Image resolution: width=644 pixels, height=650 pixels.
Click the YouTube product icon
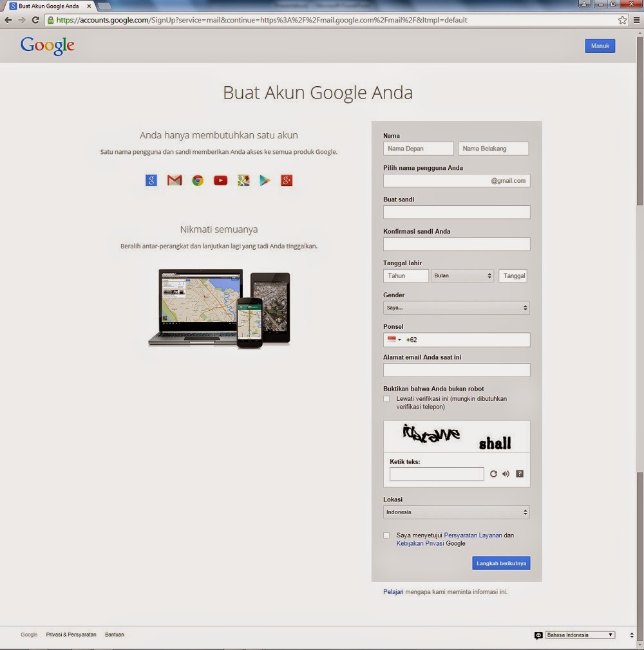220,180
